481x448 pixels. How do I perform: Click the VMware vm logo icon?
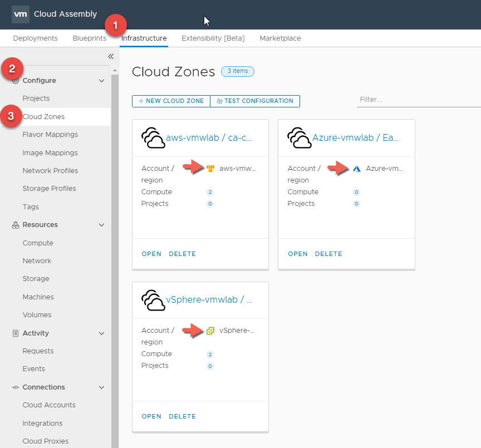coord(21,14)
